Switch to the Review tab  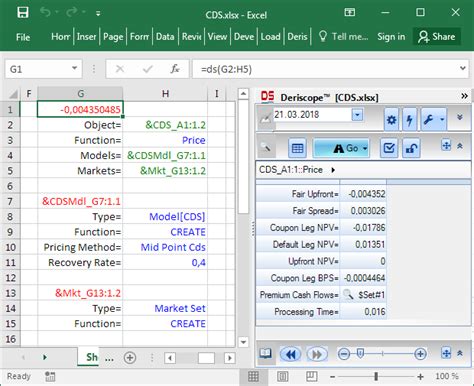192,37
